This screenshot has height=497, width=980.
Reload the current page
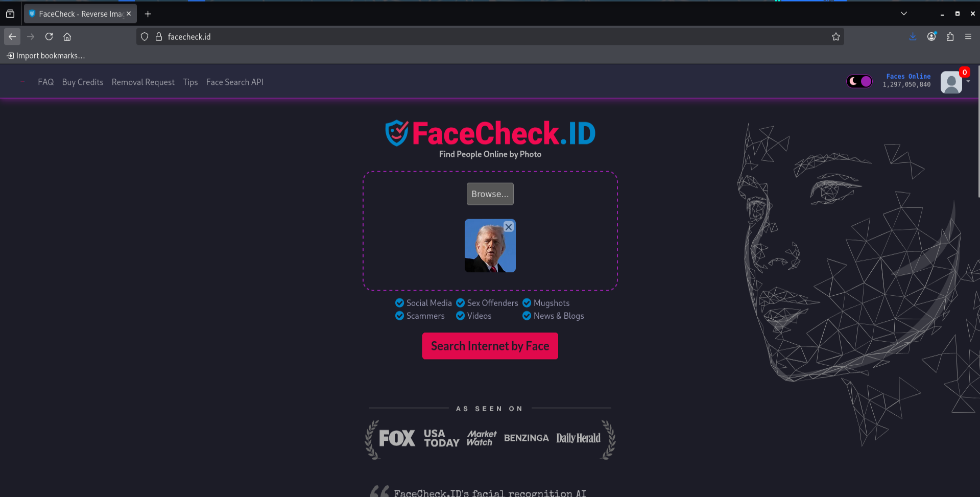[49, 37]
